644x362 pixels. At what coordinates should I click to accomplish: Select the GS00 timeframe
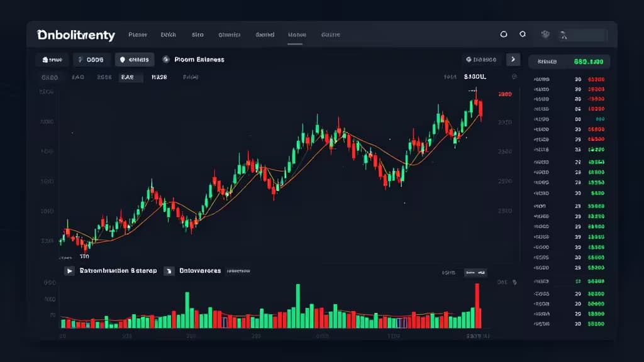[50, 77]
